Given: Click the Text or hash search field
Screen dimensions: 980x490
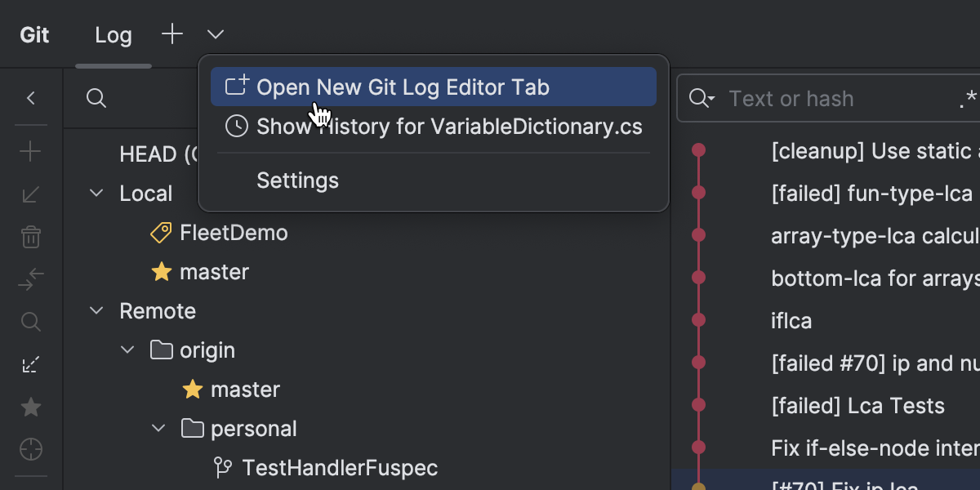Looking at the screenshot, I should pyautogui.click(x=833, y=99).
